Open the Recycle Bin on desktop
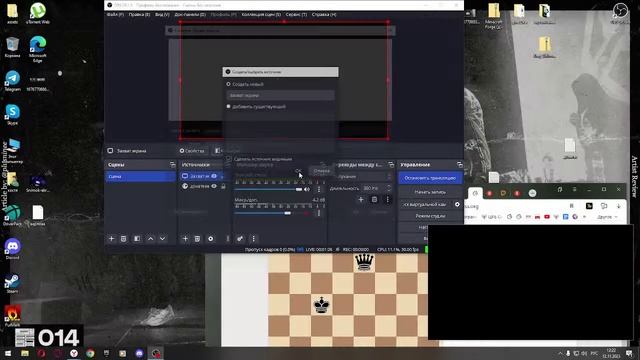Screen dimensions: 640x360 [x=12, y=47]
